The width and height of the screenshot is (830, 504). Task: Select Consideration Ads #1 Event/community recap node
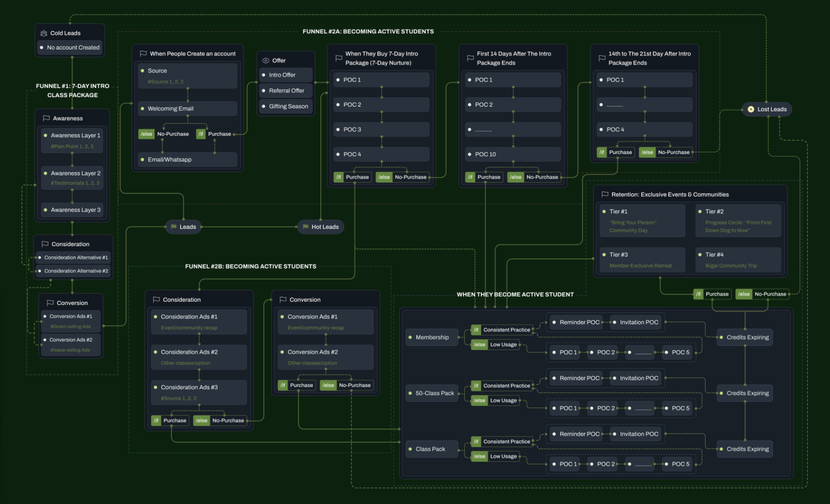199,322
